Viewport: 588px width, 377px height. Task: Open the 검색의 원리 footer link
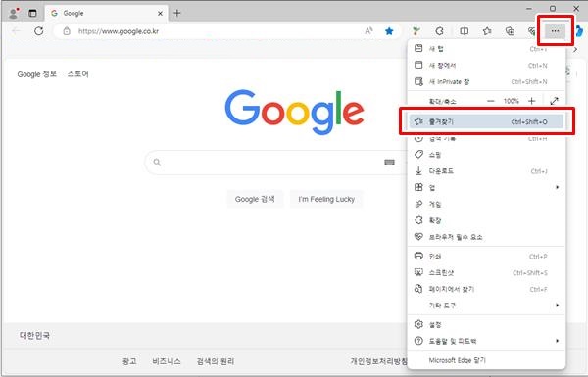tap(216, 361)
